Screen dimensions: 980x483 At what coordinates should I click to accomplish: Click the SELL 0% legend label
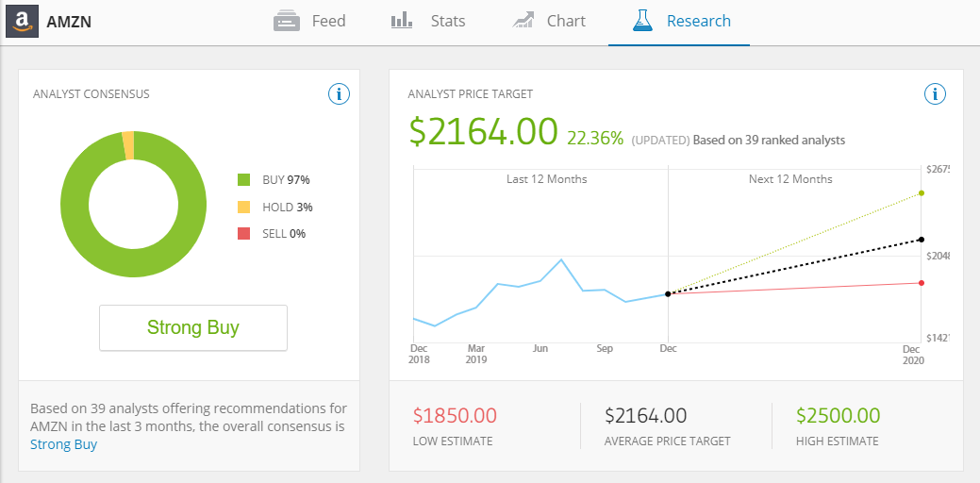click(x=284, y=234)
